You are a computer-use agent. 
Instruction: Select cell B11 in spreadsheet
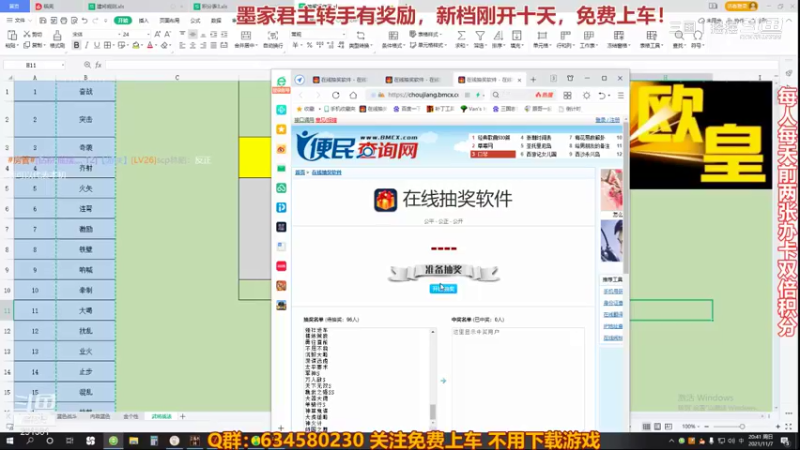[86, 310]
